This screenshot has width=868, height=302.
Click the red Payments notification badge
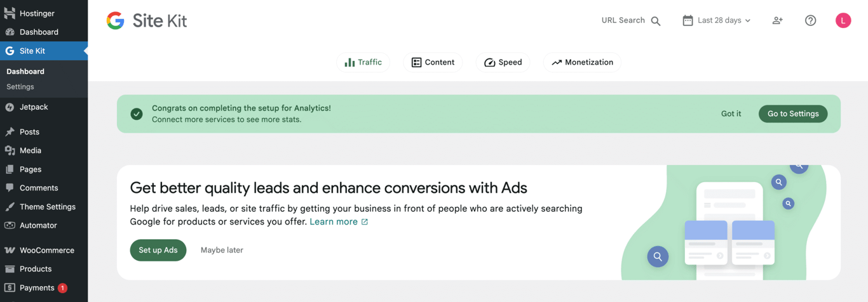62,288
